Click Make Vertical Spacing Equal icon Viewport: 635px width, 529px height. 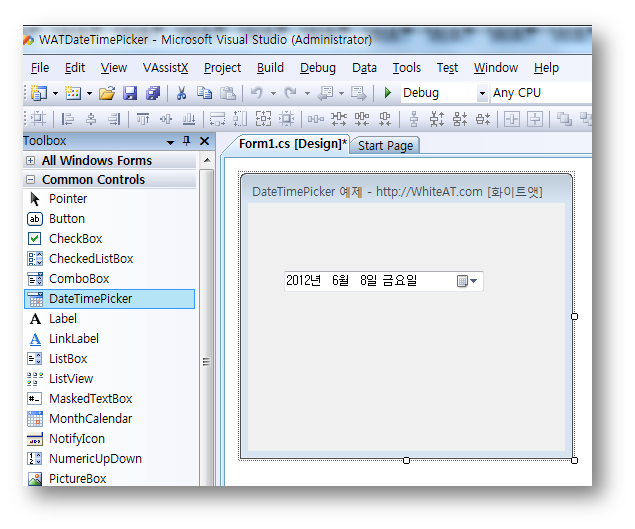[x=414, y=119]
